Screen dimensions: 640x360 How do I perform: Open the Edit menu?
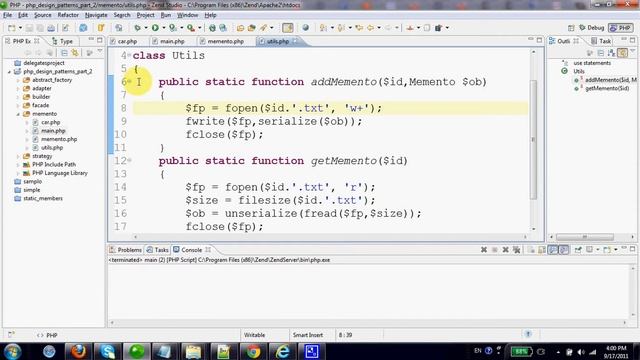click(23, 15)
